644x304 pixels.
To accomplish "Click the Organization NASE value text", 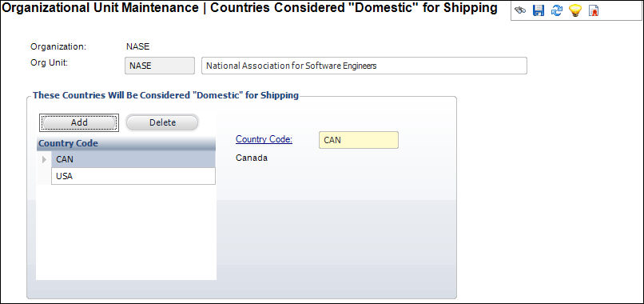I will pos(138,46).
